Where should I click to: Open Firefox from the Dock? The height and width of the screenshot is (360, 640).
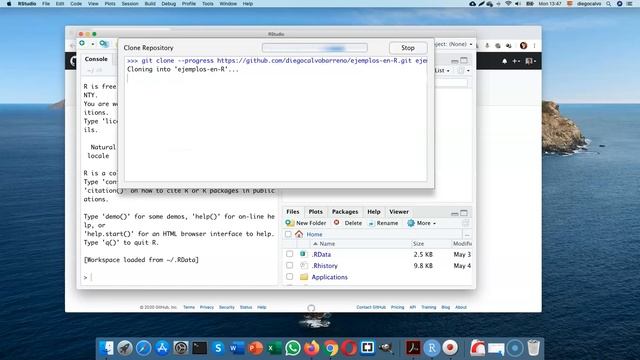click(x=311, y=348)
